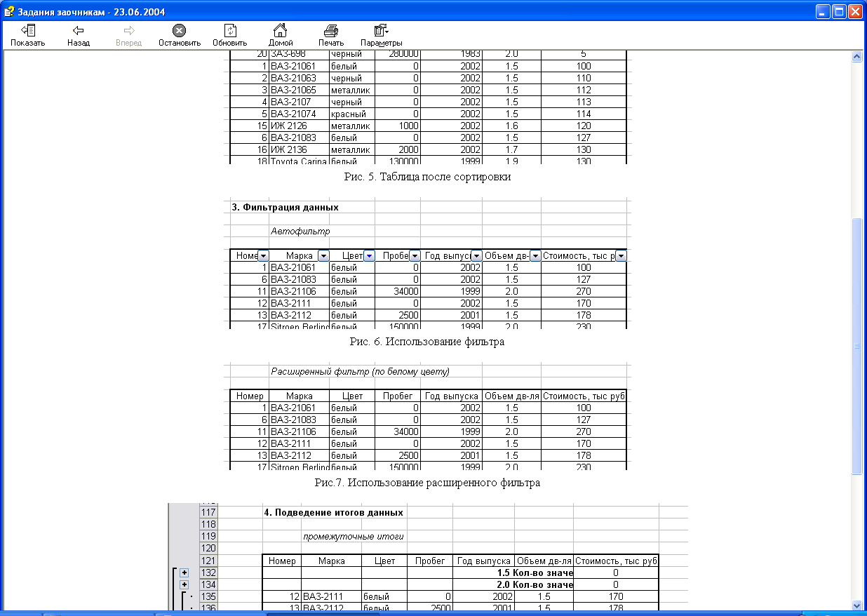The height and width of the screenshot is (616, 867).
Task: Click row header 118
Action: 209,524
